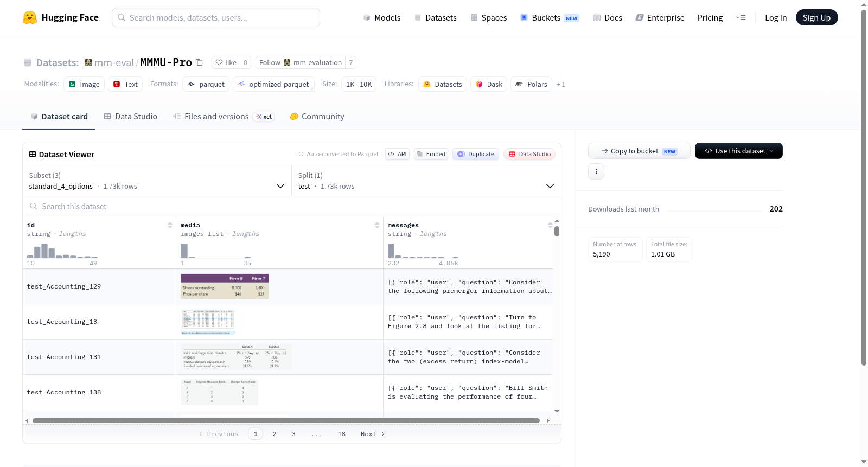The image size is (868, 467).
Task: Go to the Next page
Action: (x=373, y=434)
